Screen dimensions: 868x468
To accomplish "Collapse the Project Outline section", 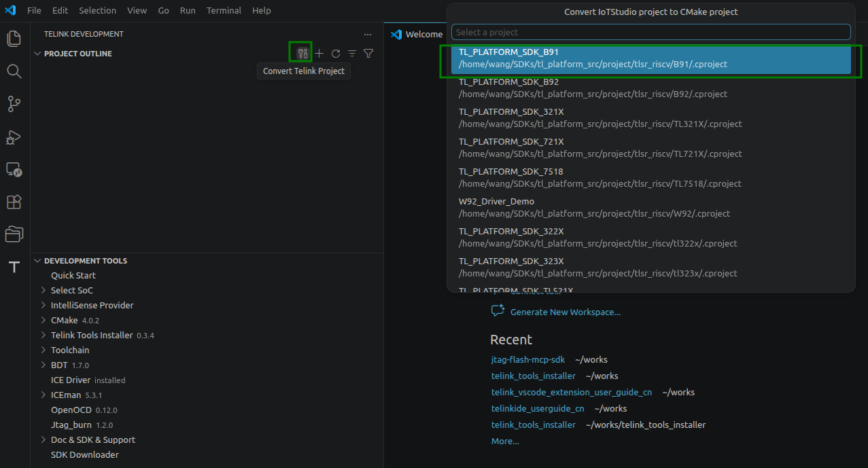I will pyautogui.click(x=37, y=54).
